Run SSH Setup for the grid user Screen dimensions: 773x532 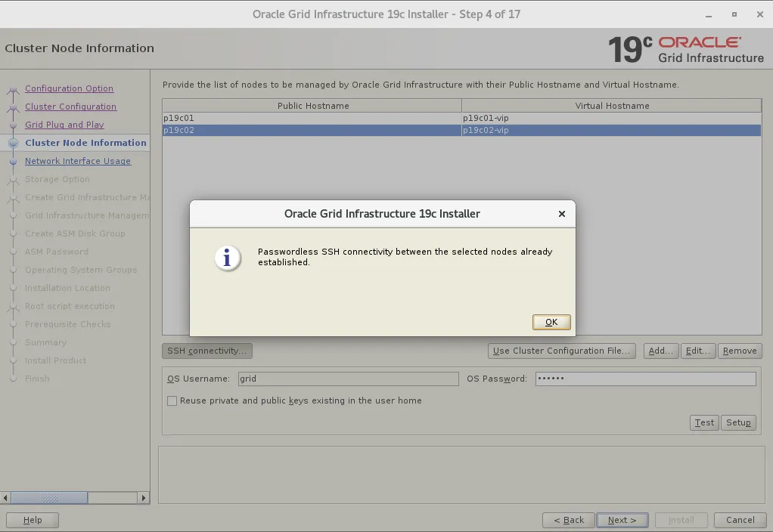(738, 422)
